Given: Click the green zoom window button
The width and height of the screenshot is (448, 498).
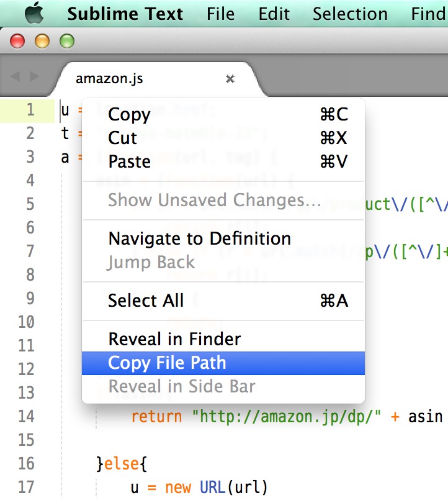Looking at the screenshot, I should (x=67, y=41).
